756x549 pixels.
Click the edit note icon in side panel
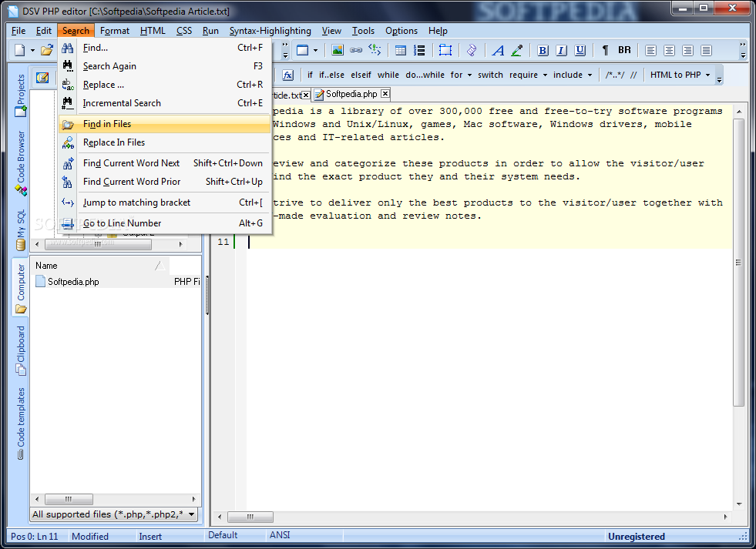coord(42,78)
